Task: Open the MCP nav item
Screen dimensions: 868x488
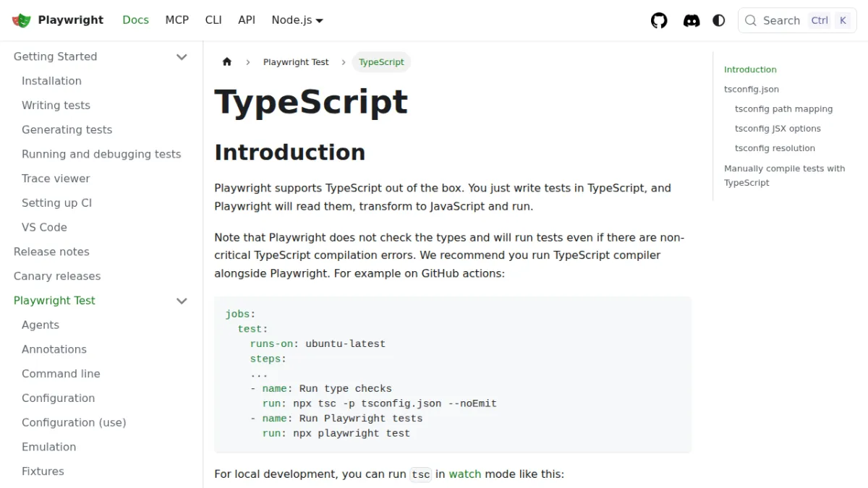Action: (x=177, y=20)
